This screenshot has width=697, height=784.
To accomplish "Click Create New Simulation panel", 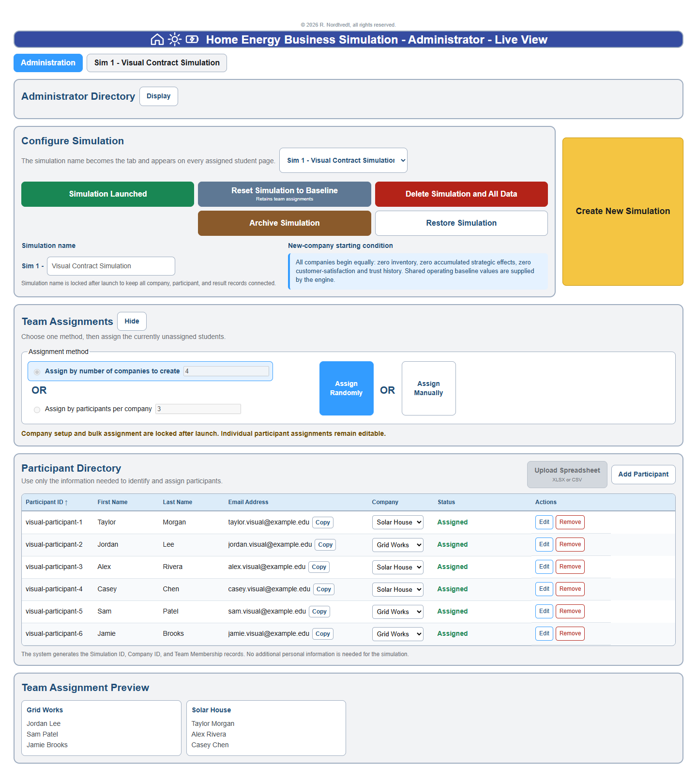I will (623, 212).
